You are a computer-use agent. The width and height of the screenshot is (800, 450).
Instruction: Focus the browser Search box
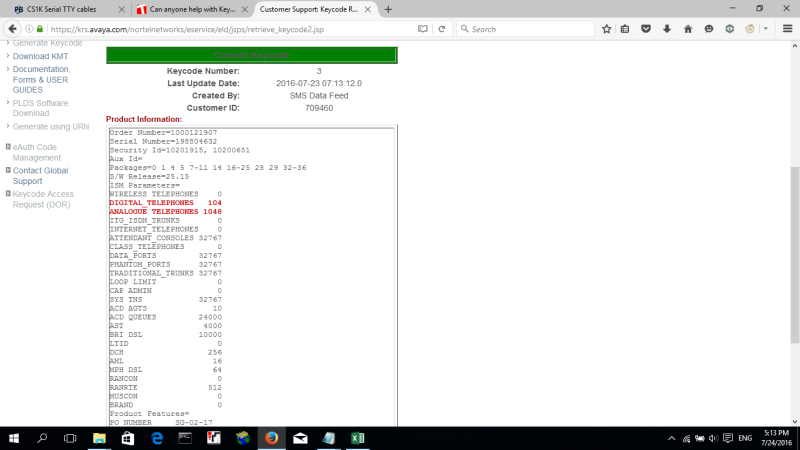[526, 29]
